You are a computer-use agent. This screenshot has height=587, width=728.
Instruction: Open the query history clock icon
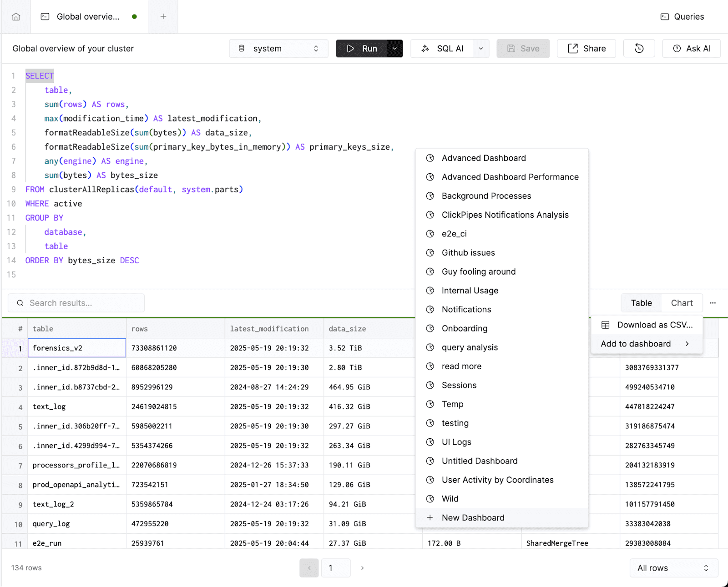(x=639, y=49)
